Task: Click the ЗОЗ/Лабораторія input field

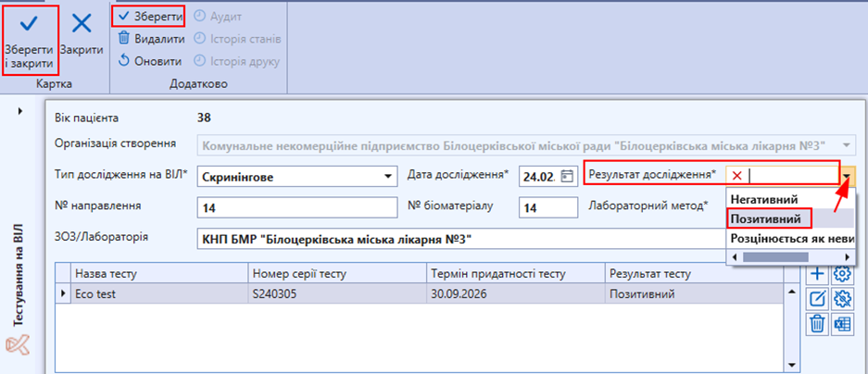Action: [x=461, y=240]
